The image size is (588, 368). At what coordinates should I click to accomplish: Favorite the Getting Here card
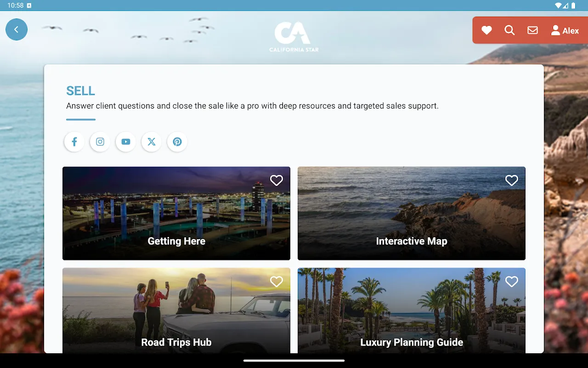(x=277, y=180)
